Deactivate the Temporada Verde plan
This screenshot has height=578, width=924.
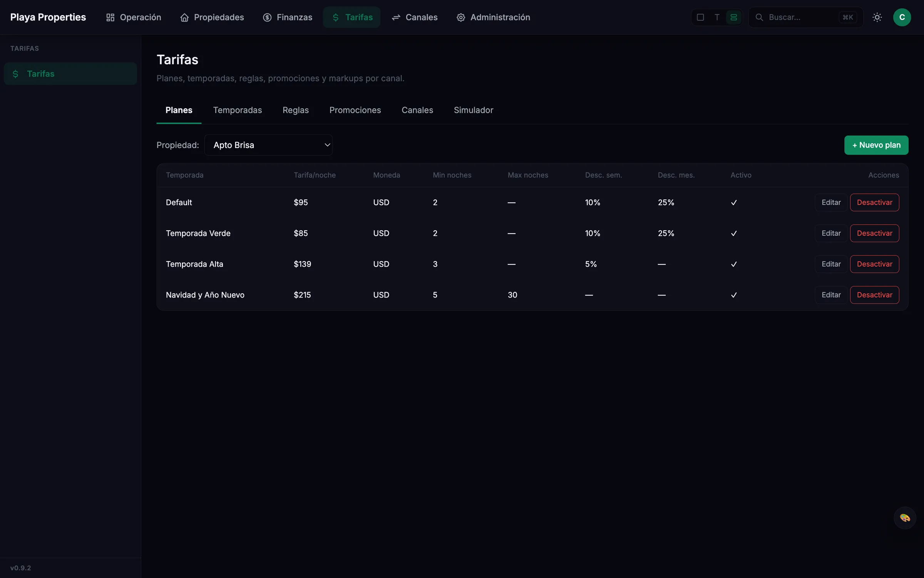tap(874, 233)
